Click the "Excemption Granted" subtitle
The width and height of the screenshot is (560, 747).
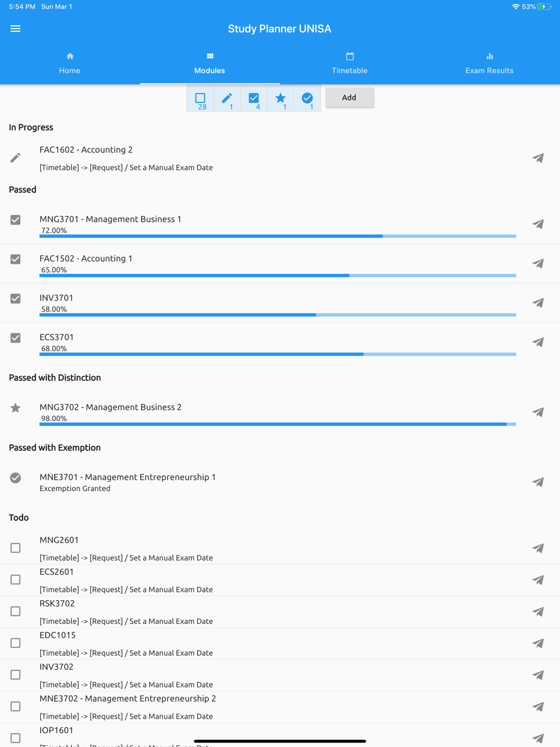75,488
